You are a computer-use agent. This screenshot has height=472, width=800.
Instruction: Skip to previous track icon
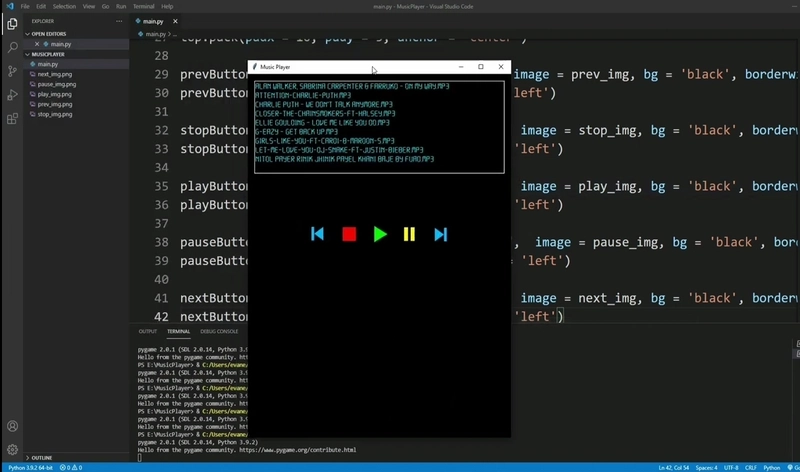[318, 234]
